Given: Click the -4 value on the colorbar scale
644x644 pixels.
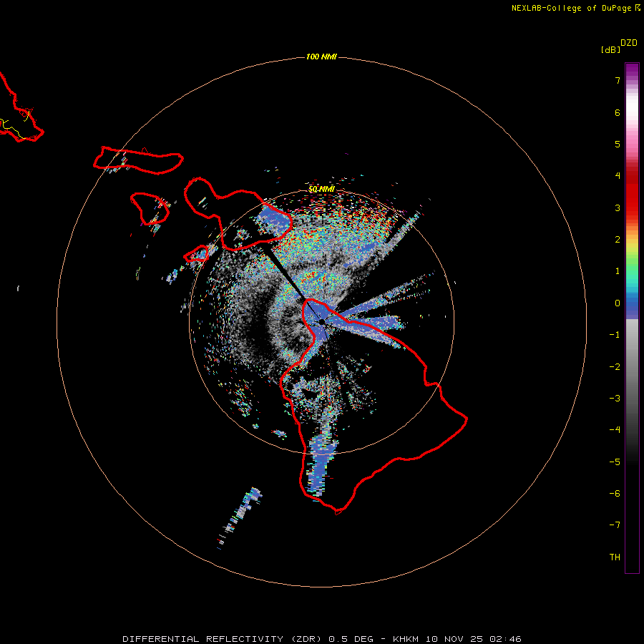Looking at the screenshot, I should click(x=615, y=430).
